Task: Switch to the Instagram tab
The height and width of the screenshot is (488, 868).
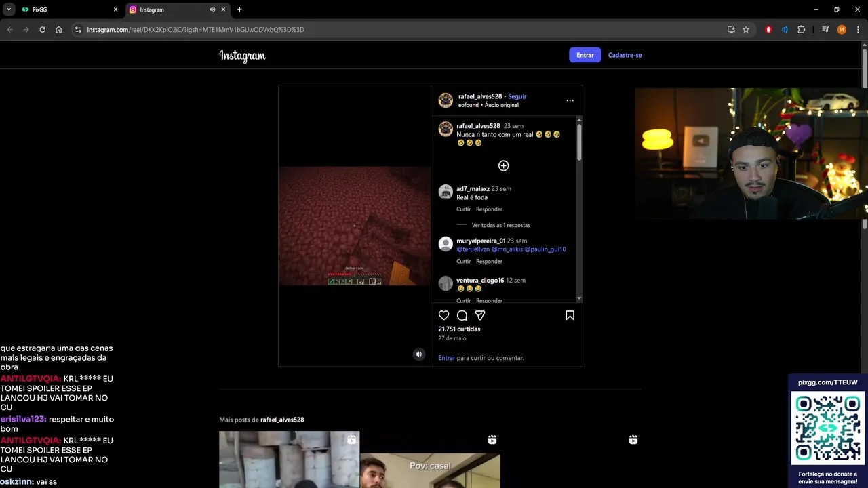Action: coord(178,9)
